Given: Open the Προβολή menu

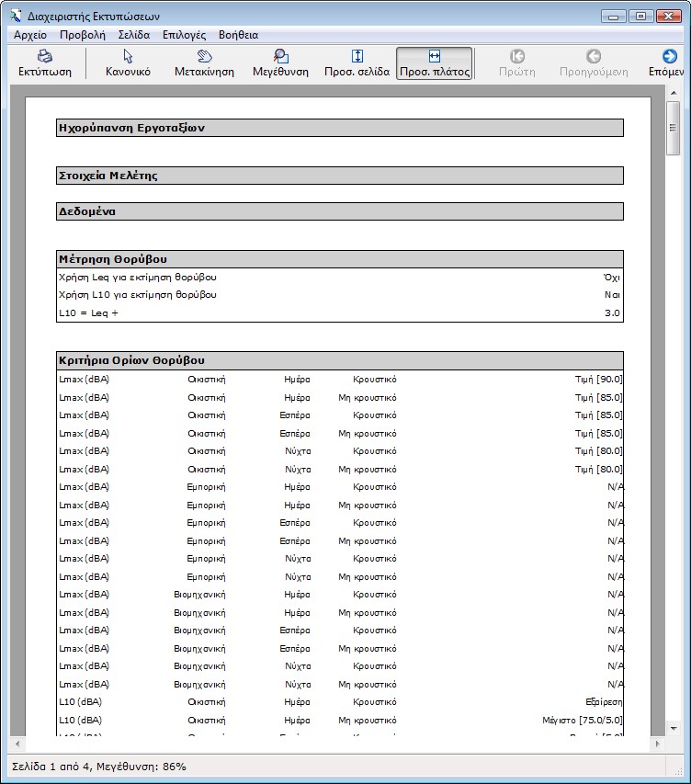Looking at the screenshot, I should pyautogui.click(x=83, y=35).
